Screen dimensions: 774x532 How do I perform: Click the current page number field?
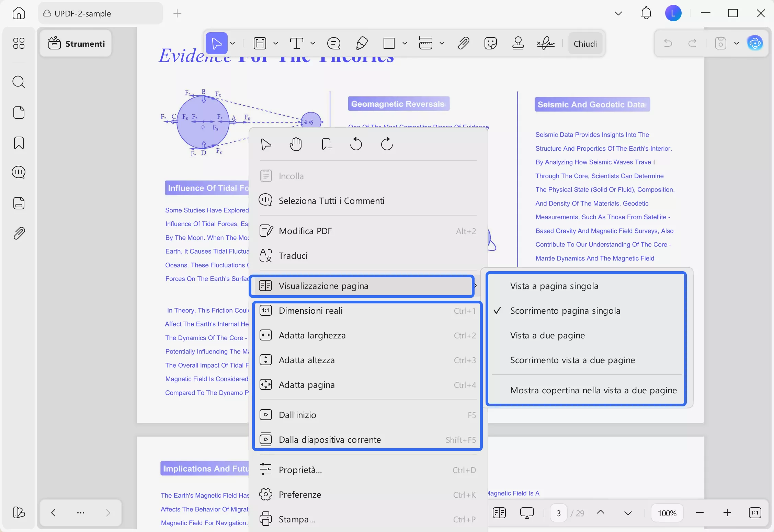(x=558, y=513)
